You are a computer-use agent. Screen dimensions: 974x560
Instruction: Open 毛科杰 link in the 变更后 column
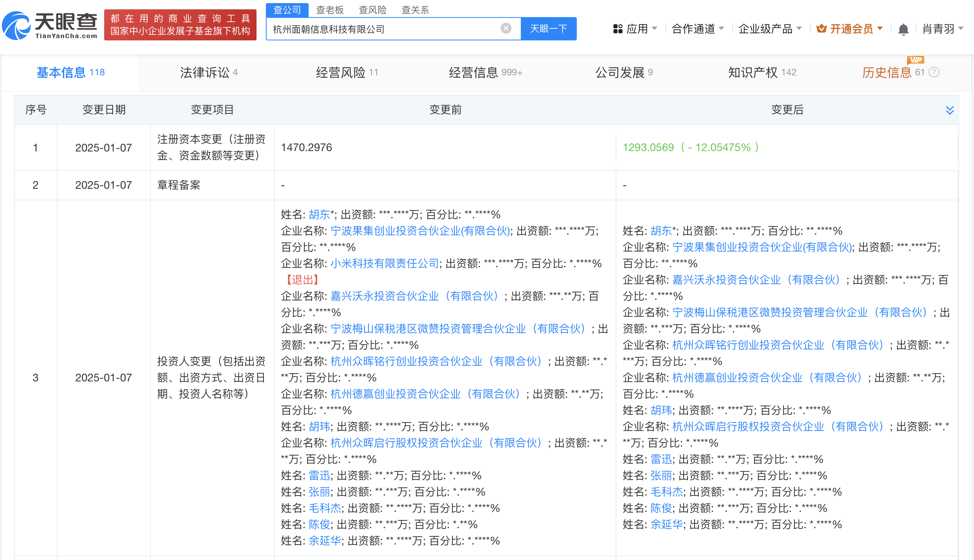tap(667, 492)
